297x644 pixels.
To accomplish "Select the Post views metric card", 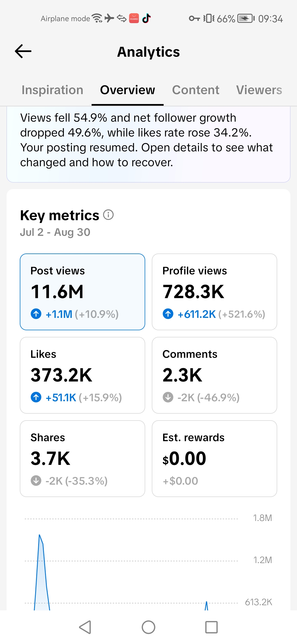I will (82, 292).
